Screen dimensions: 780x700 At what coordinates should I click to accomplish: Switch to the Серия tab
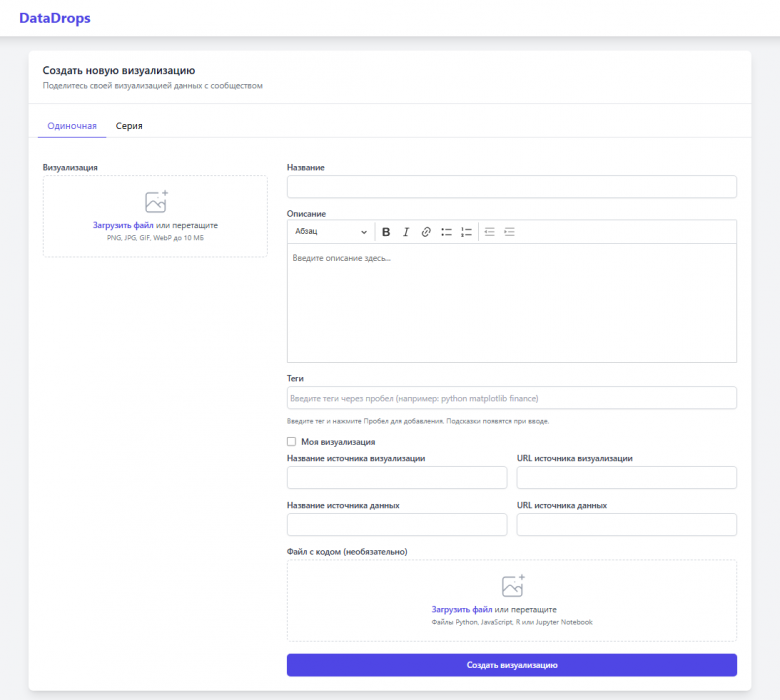point(129,126)
